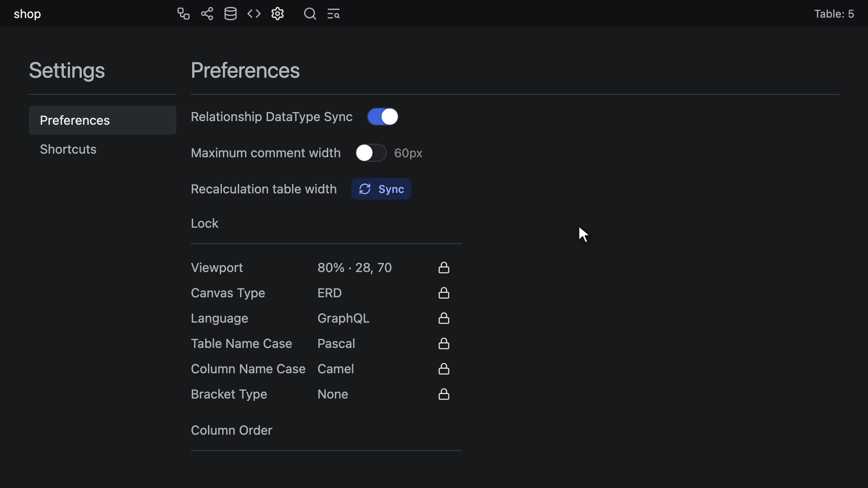Viewport: 868px width, 488px height.
Task: Open the database schema SQL icon
Action: point(231,14)
